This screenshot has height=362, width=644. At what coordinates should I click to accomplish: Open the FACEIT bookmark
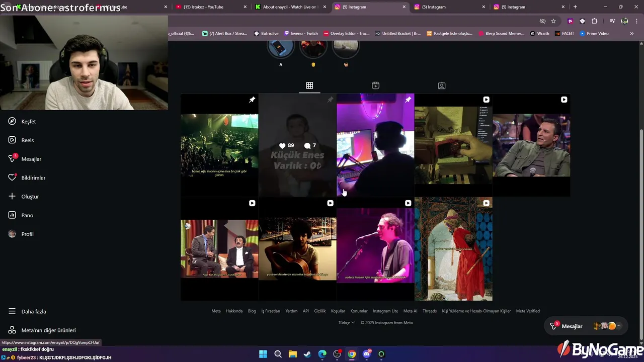click(x=565, y=34)
